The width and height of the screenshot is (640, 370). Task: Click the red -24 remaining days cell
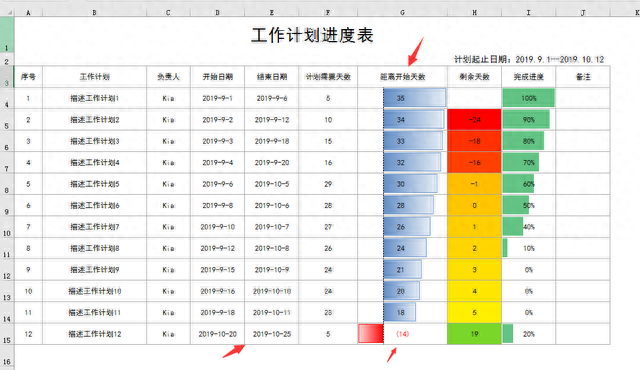pos(474,120)
